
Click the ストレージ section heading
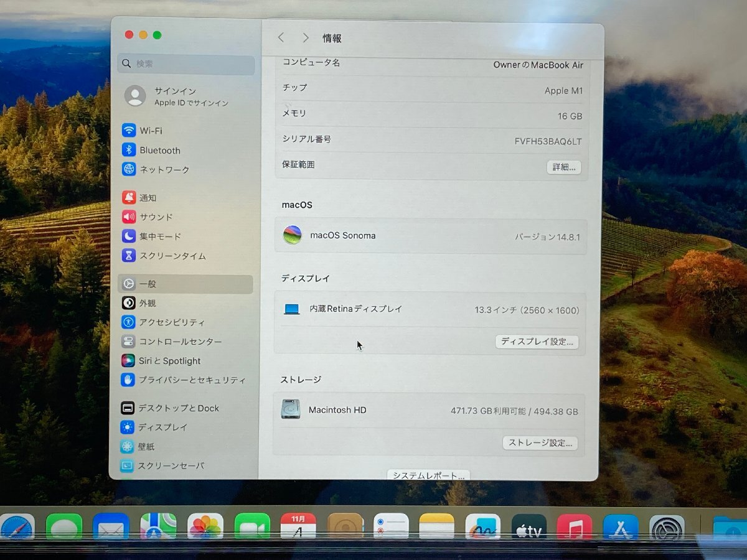[301, 380]
